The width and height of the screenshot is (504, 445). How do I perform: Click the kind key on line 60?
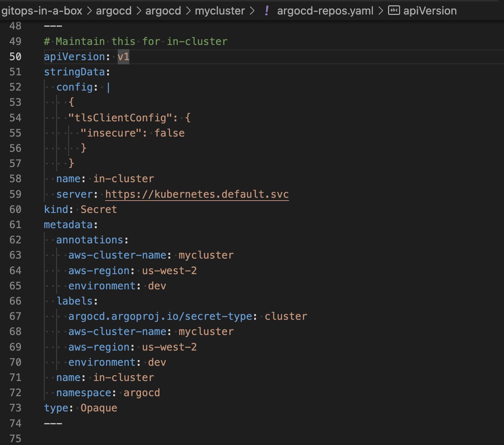click(56, 209)
